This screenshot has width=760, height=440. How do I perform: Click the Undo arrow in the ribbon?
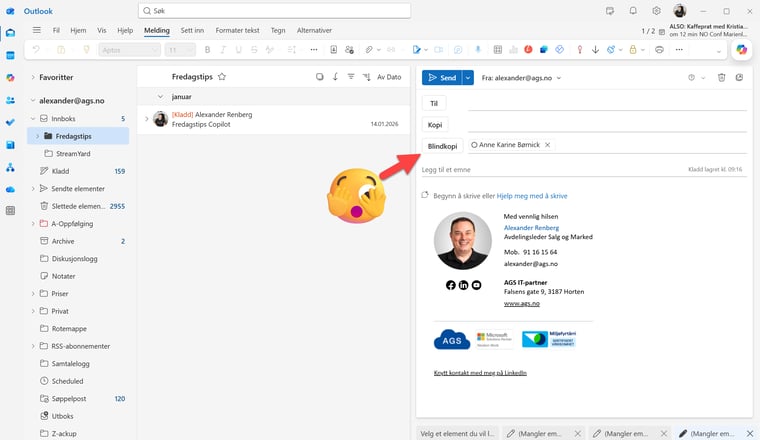coord(36,49)
